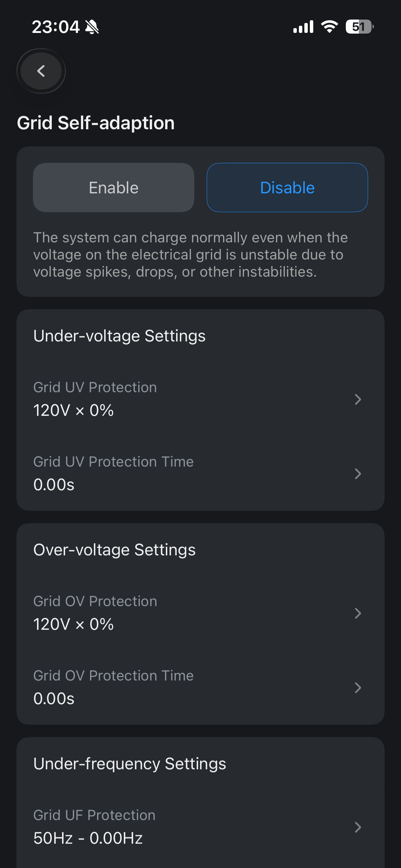Tap the Under-voltage Settings header
Image resolution: width=401 pixels, height=868 pixels.
coord(119,336)
